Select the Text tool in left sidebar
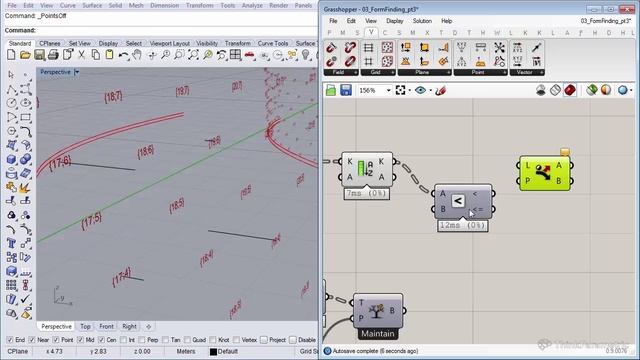640x360 pixels. pos(11,244)
